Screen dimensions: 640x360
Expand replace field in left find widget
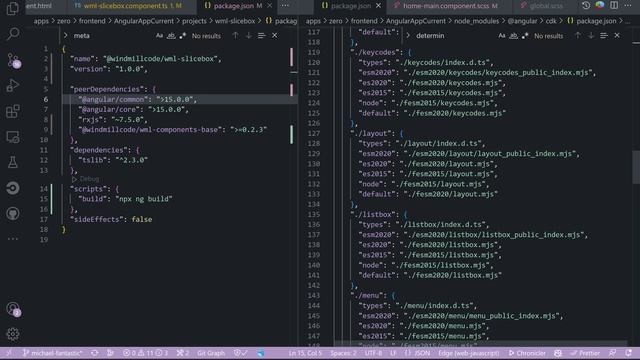[x=66, y=36]
